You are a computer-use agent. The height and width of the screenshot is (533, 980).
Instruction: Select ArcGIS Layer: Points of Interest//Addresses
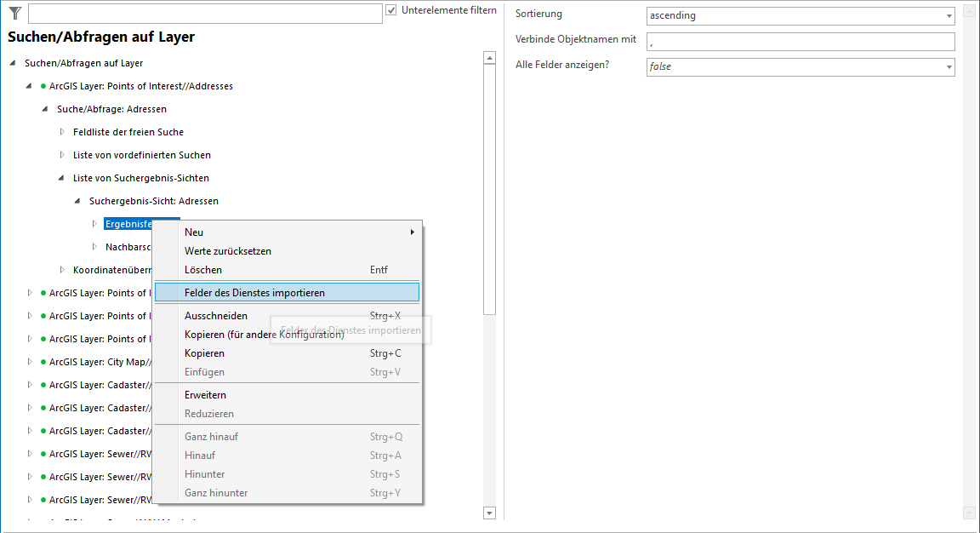click(x=140, y=86)
